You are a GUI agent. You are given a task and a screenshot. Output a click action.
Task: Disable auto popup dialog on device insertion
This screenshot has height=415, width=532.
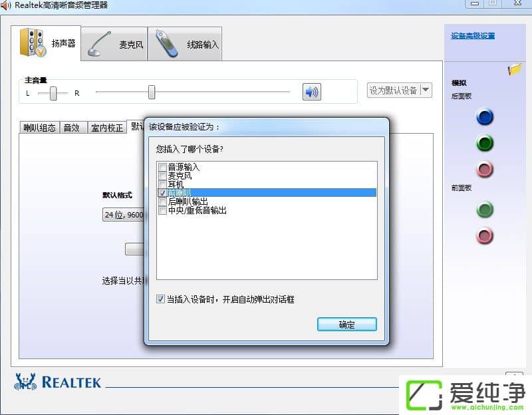[x=161, y=299]
